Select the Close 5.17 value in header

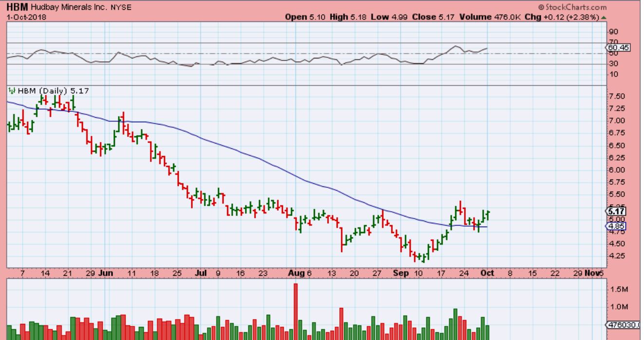point(434,17)
